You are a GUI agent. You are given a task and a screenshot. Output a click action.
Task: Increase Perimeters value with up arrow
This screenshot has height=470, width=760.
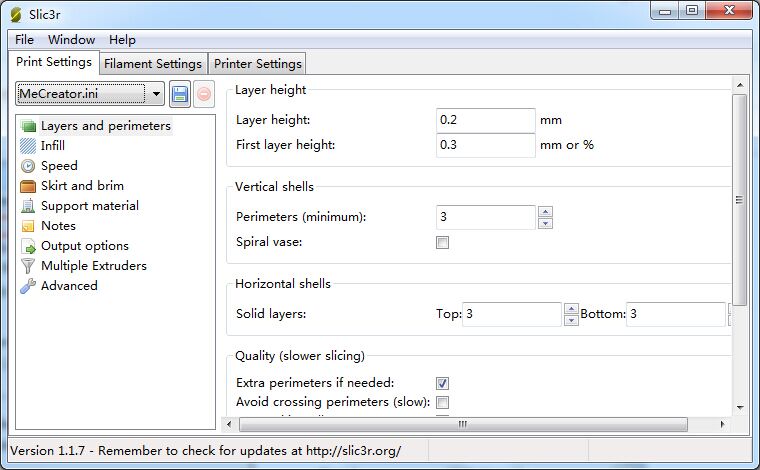click(x=545, y=212)
